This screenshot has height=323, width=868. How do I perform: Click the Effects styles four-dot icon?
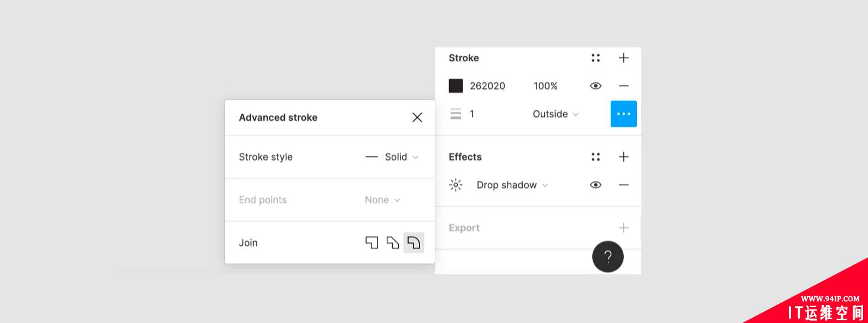595,157
